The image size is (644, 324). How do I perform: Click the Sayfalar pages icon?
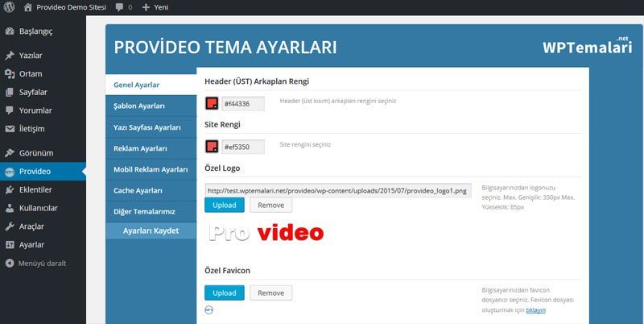[10, 92]
